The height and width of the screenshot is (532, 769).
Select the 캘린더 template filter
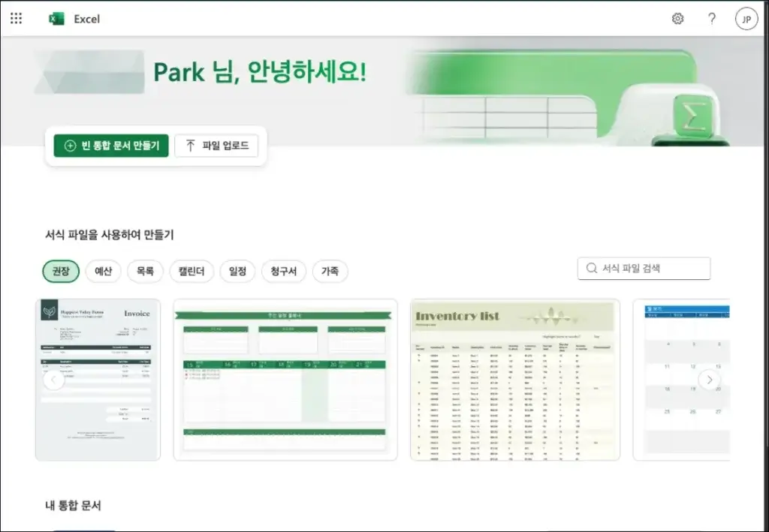191,271
